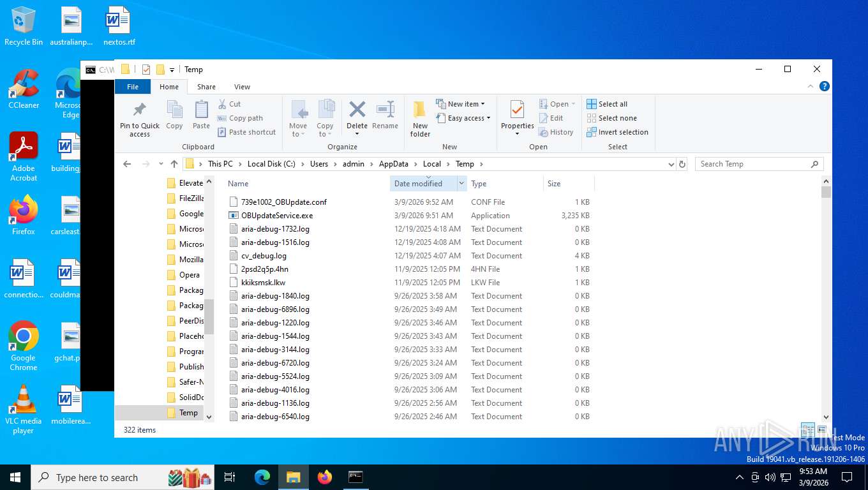Open Google Chrome desktop shortcut
Screen dimensions: 868x490
[x=24, y=346]
